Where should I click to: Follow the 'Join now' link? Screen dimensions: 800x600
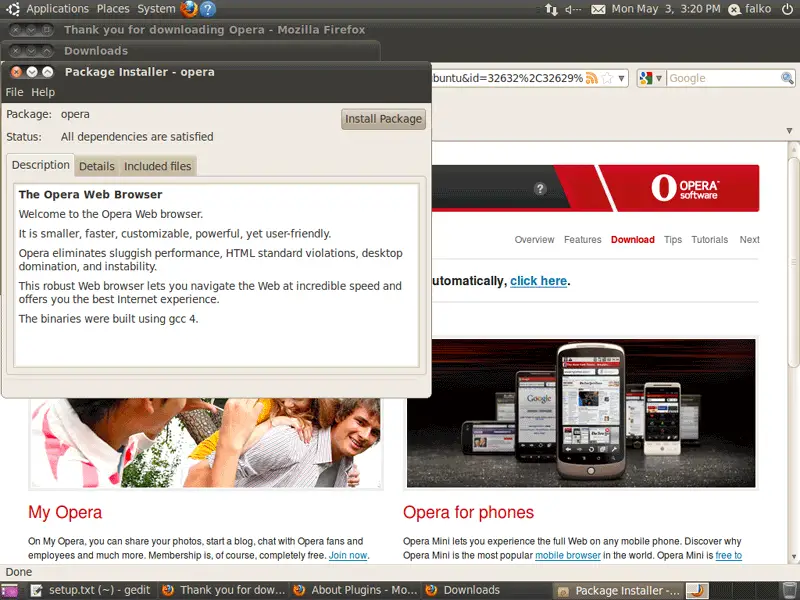click(x=348, y=556)
